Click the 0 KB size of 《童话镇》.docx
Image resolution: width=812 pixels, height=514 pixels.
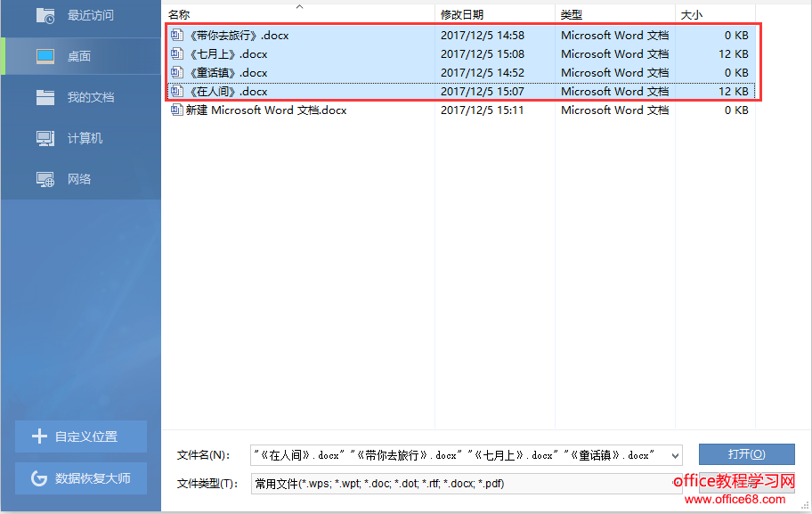coord(736,72)
